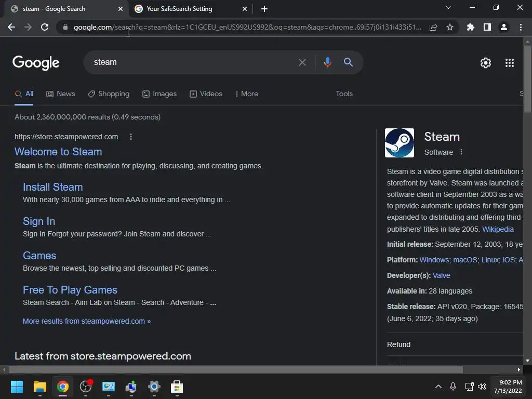Switch to Shopping results
Screen dimensions: 532x399
pyautogui.click(x=109, y=94)
